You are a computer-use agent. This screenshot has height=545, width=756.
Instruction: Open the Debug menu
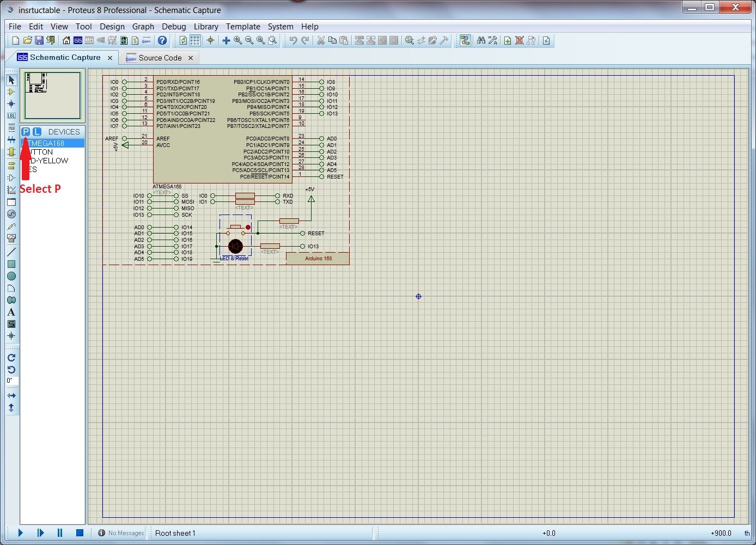click(x=174, y=26)
